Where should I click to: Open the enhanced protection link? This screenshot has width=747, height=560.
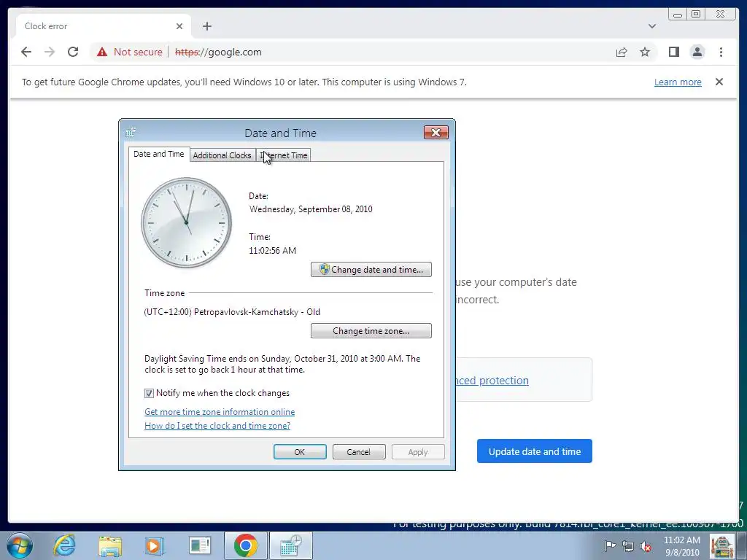click(492, 381)
